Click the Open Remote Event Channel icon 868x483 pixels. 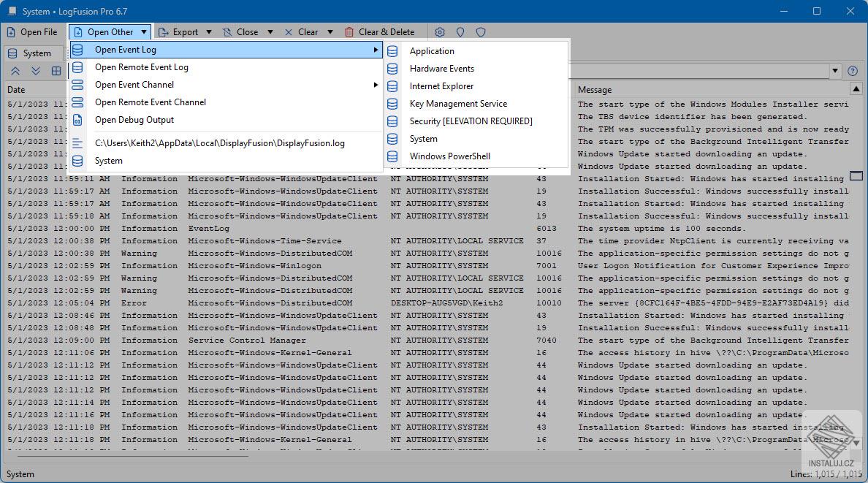(x=77, y=102)
